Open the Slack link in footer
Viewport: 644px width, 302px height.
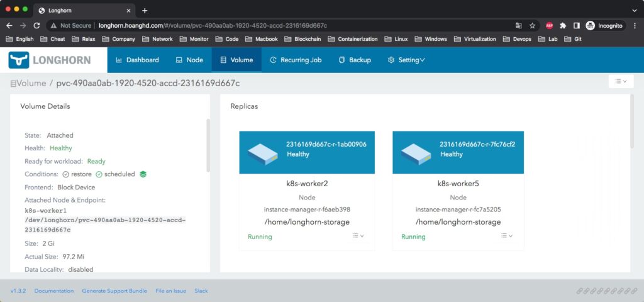[201, 291]
